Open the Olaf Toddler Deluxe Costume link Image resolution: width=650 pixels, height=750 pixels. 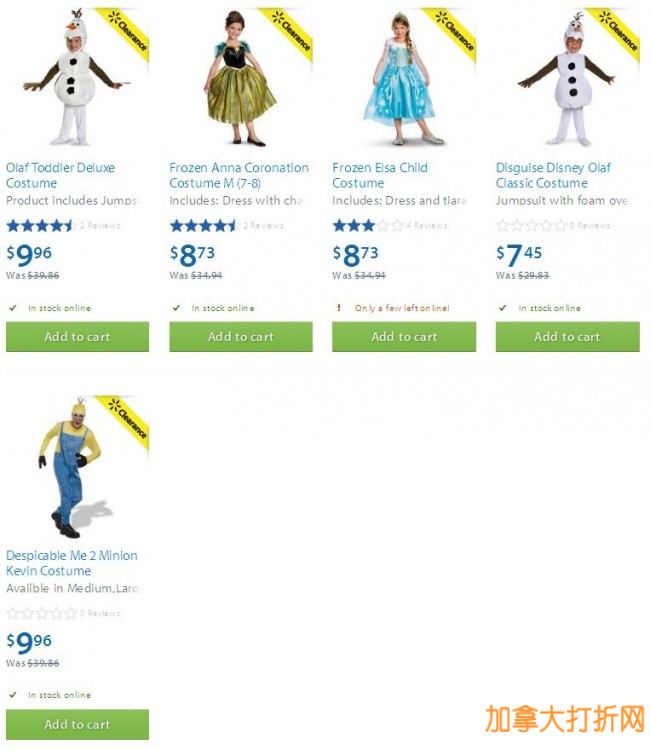tap(60, 176)
